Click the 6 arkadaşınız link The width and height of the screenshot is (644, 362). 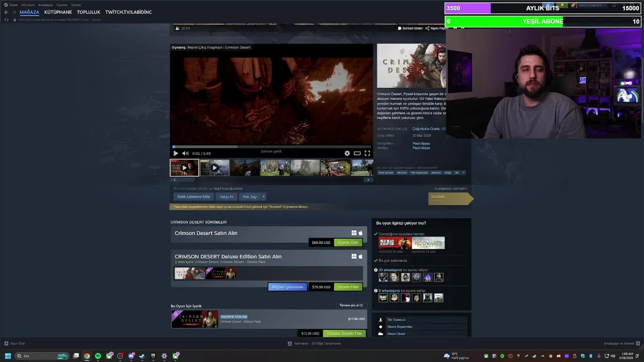pyautogui.click(x=389, y=291)
